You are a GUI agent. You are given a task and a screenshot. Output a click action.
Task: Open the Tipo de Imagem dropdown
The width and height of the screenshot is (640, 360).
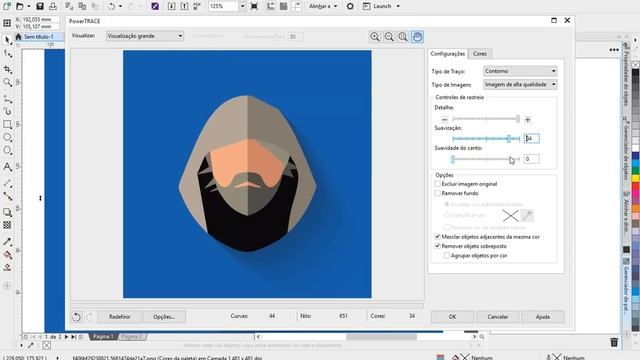520,84
